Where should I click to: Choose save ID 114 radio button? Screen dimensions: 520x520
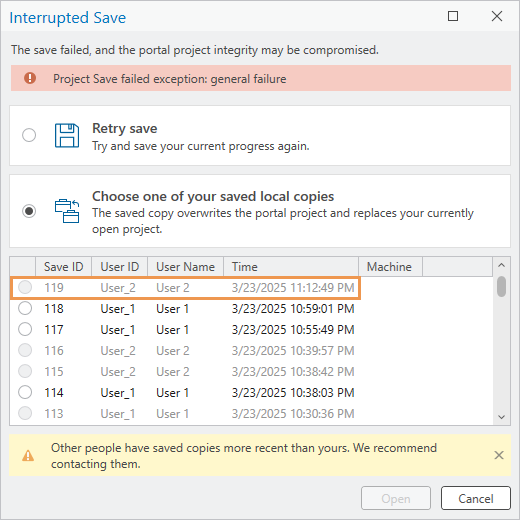click(x=25, y=392)
